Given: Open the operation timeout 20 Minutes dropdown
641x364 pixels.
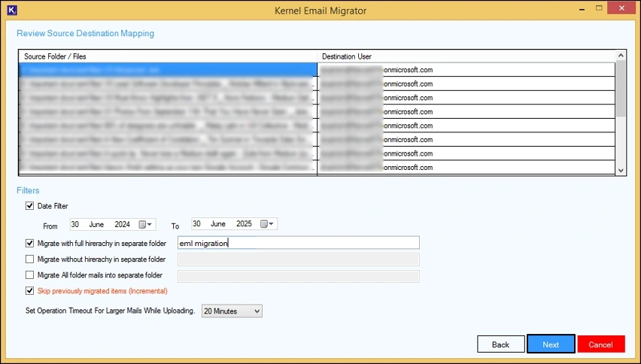Looking at the screenshot, I should click(232, 311).
